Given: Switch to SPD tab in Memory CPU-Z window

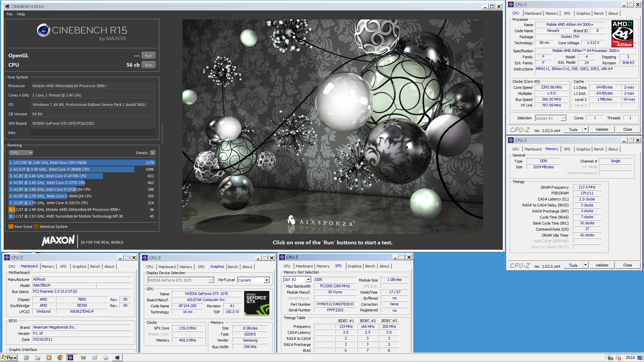Looking at the screenshot, I should (x=567, y=149).
